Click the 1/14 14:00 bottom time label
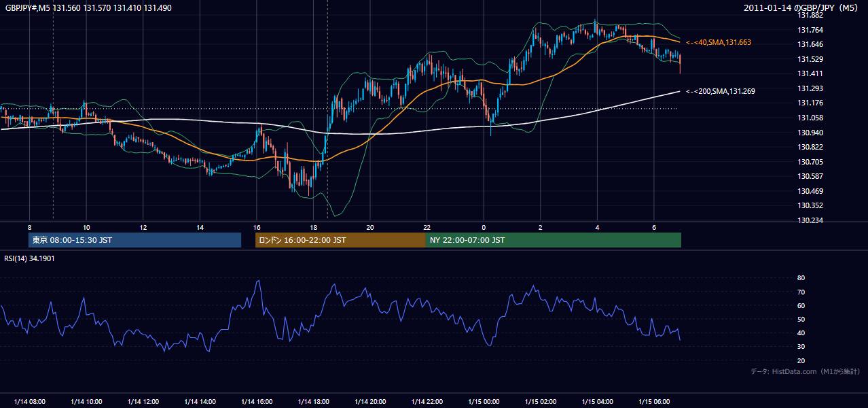868x408 pixels. click(x=200, y=402)
